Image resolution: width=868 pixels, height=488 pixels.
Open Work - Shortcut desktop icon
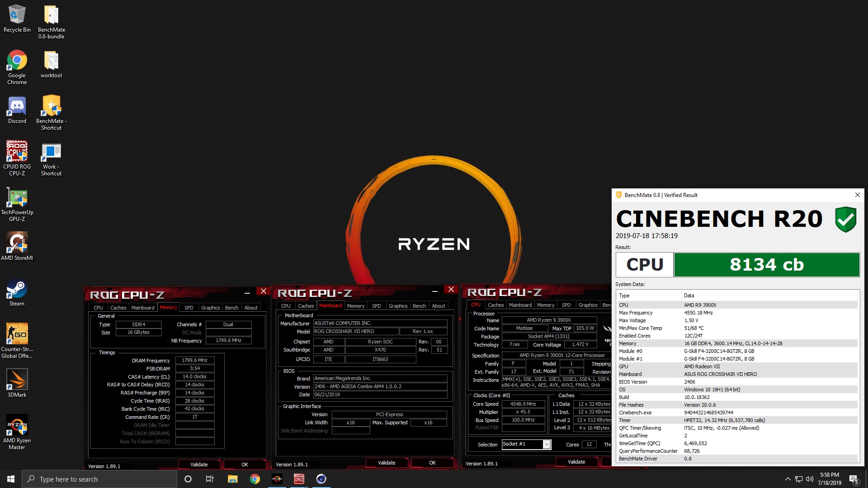(x=51, y=159)
